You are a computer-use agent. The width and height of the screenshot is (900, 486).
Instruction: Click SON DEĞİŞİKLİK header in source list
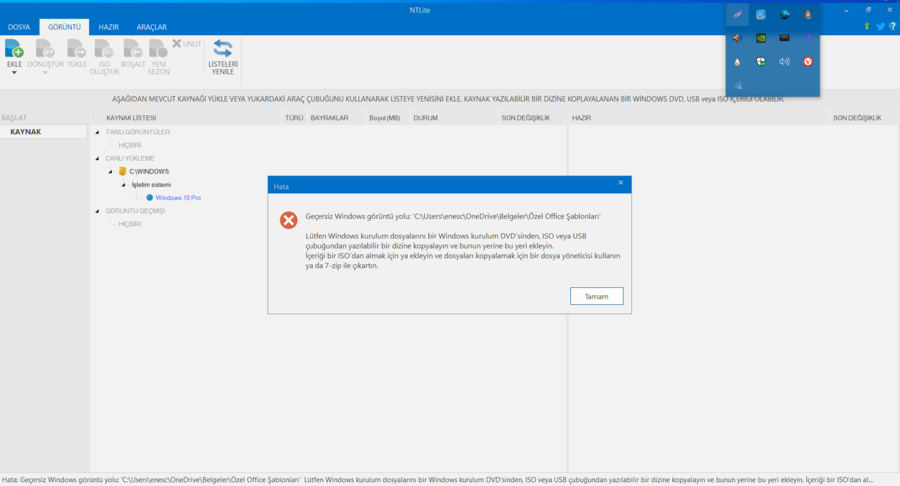tap(532, 118)
